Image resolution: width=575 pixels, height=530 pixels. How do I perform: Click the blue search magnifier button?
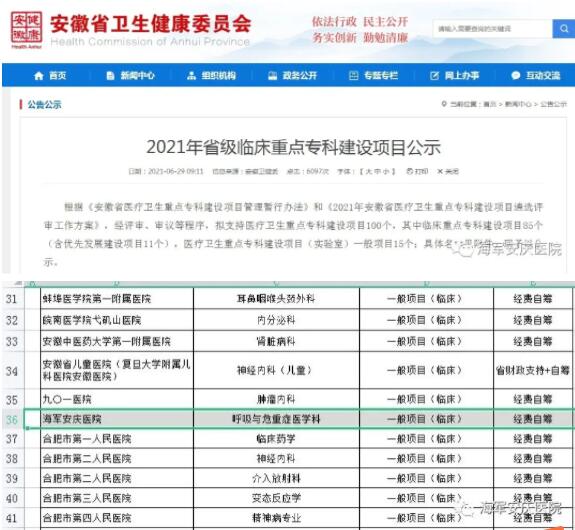(564, 28)
